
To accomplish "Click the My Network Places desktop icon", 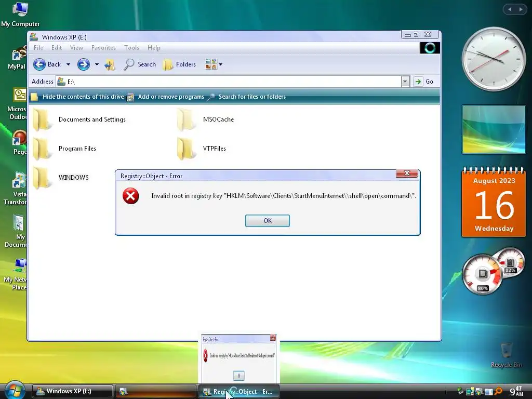I will 16,274.
